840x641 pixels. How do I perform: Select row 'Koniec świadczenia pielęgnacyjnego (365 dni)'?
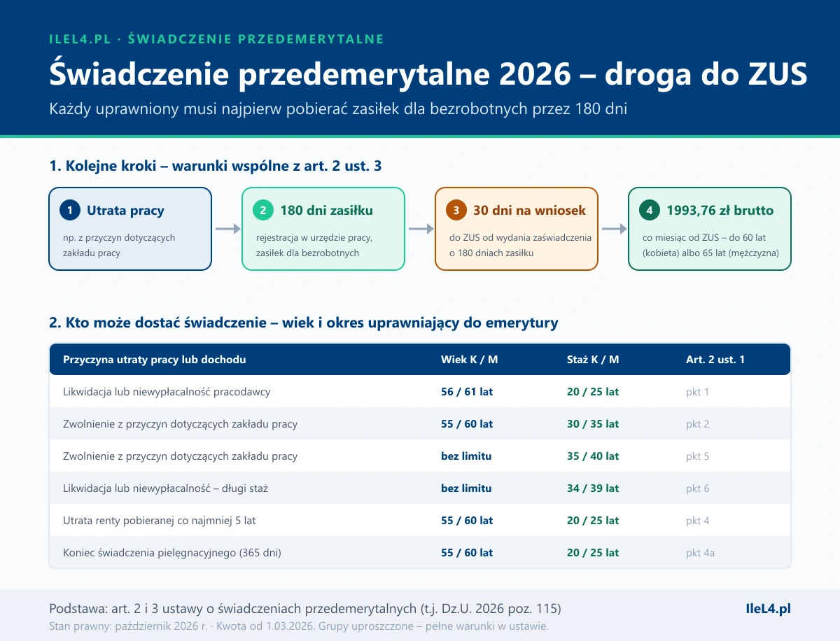point(420,553)
